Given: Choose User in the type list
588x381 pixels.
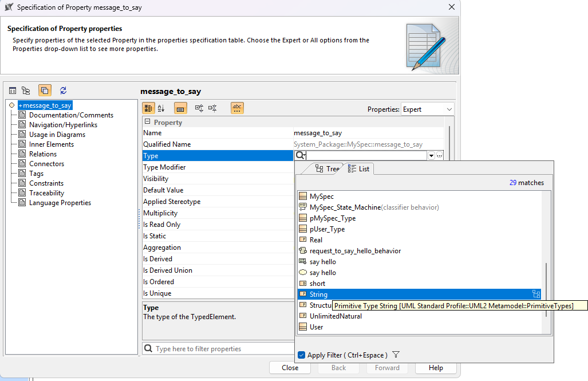Looking at the screenshot, I should 419,327.
